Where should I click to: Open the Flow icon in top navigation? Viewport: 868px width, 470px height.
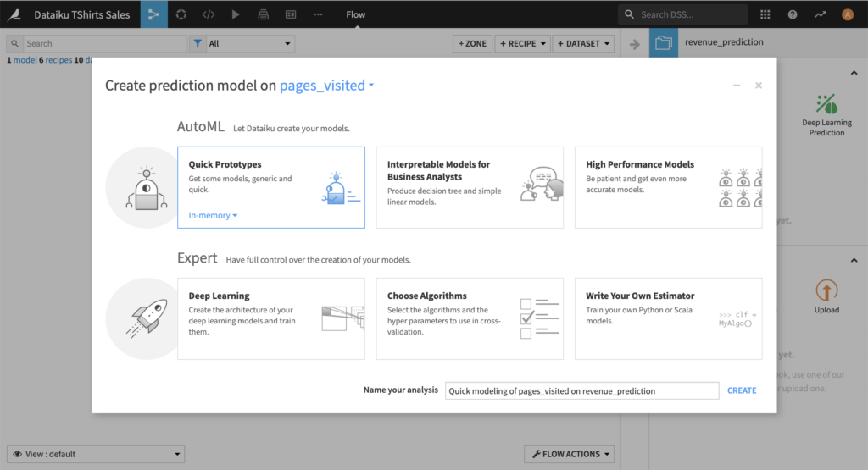coord(153,14)
